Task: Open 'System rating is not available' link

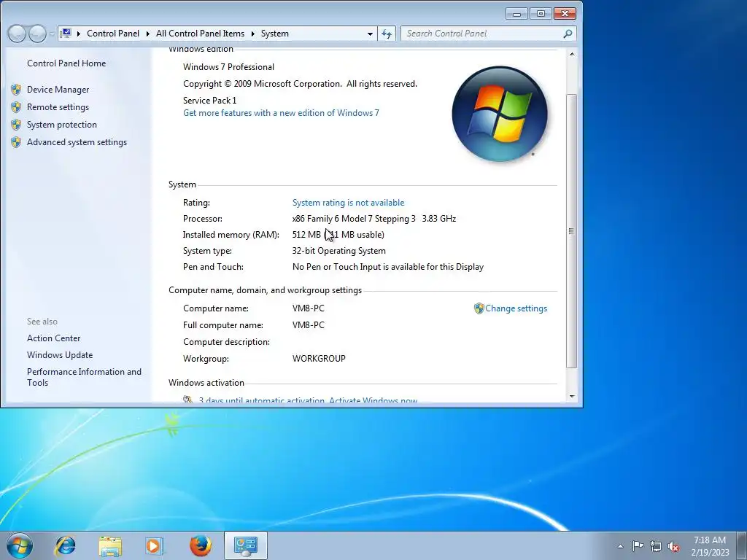Action: [x=348, y=203]
